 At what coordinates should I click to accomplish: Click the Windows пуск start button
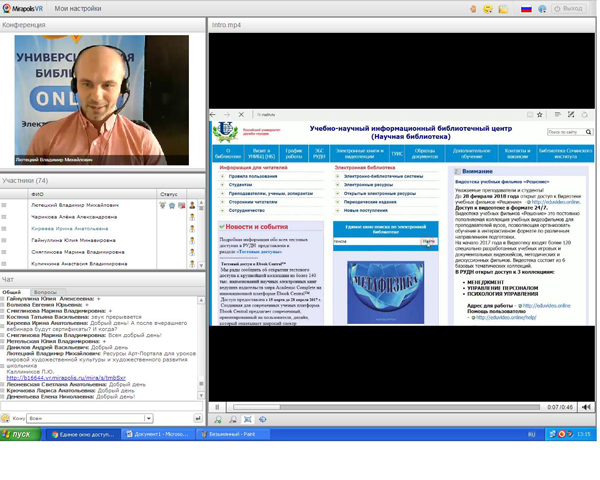[x=21, y=434]
